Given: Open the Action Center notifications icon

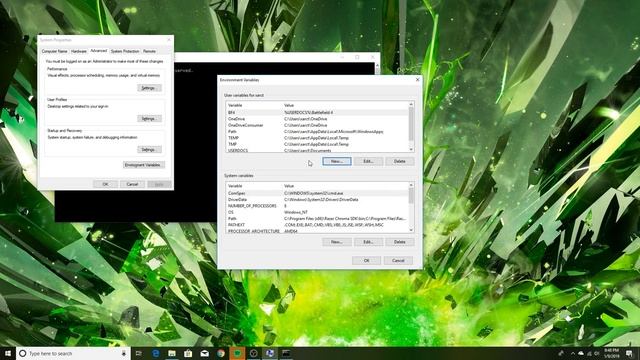Looking at the screenshot, I should pos(629,353).
